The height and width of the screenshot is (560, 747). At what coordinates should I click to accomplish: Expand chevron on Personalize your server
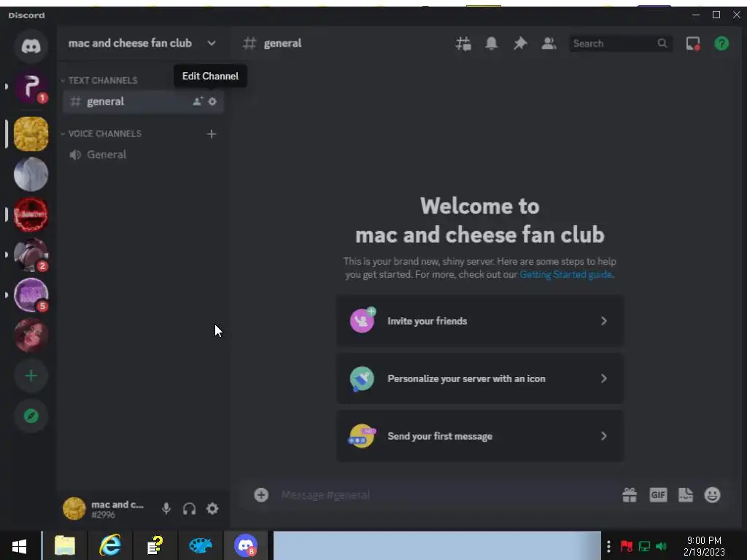point(603,378)
